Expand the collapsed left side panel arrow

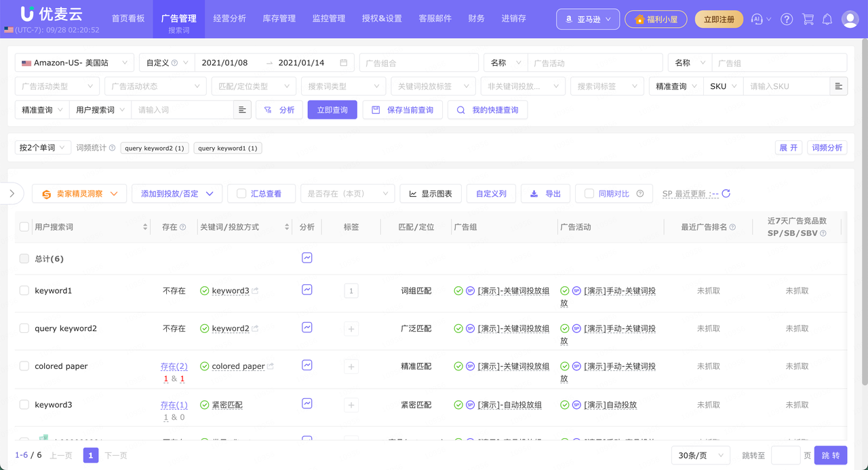(x=12, y=193)
